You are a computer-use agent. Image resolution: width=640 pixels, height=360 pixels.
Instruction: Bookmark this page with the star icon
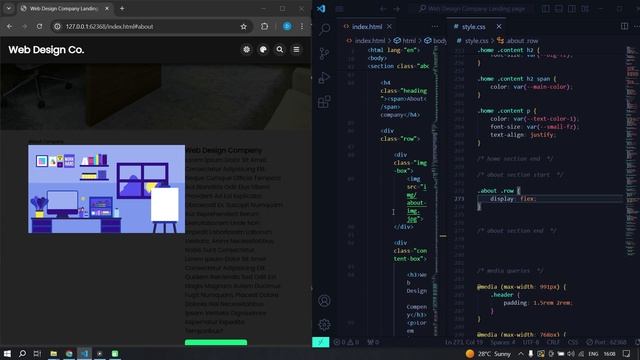(x=244, y=27)
